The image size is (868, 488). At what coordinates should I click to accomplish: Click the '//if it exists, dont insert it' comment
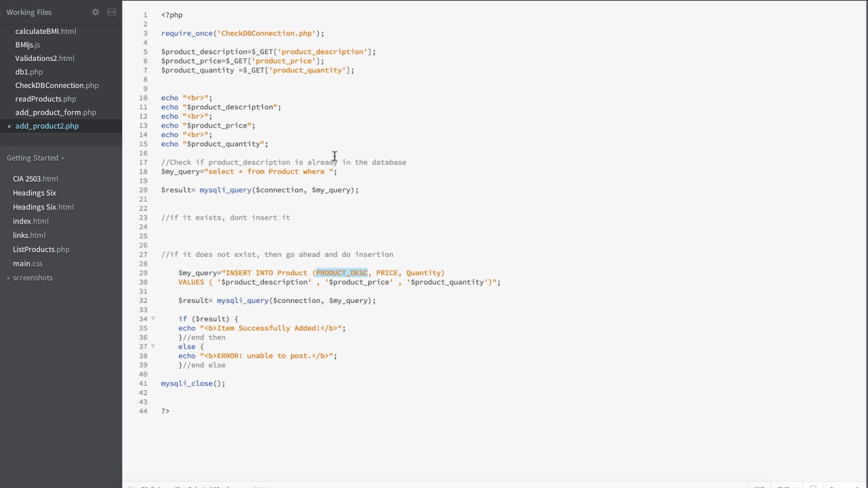(226, 218)
